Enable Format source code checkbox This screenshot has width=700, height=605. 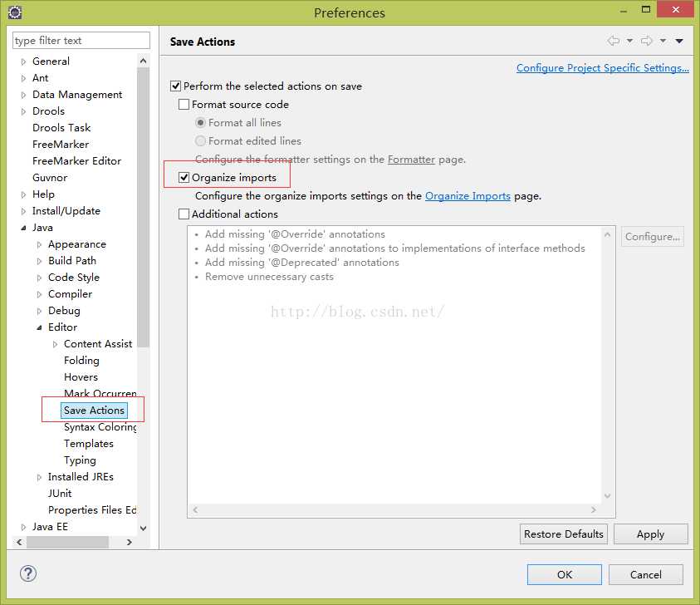(x=184, y=104)
